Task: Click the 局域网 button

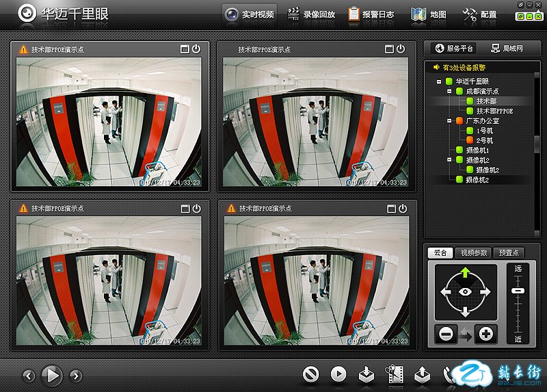Action: click(x=506, y=49)
